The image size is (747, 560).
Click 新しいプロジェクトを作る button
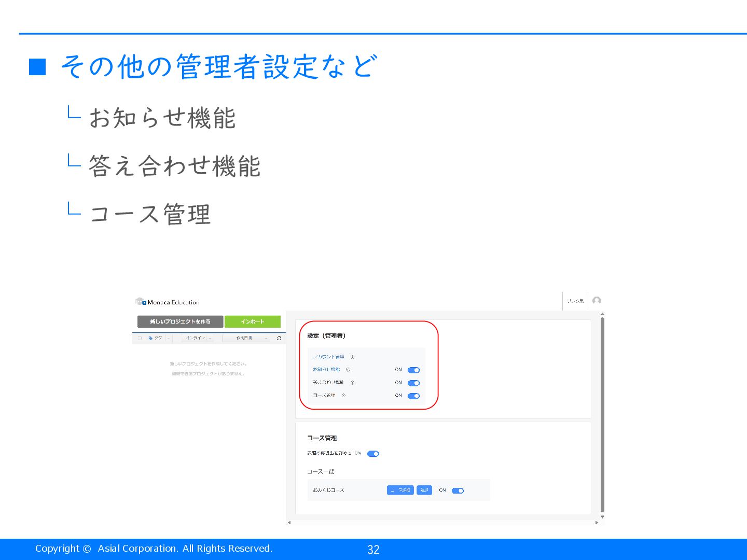point(180,321)
